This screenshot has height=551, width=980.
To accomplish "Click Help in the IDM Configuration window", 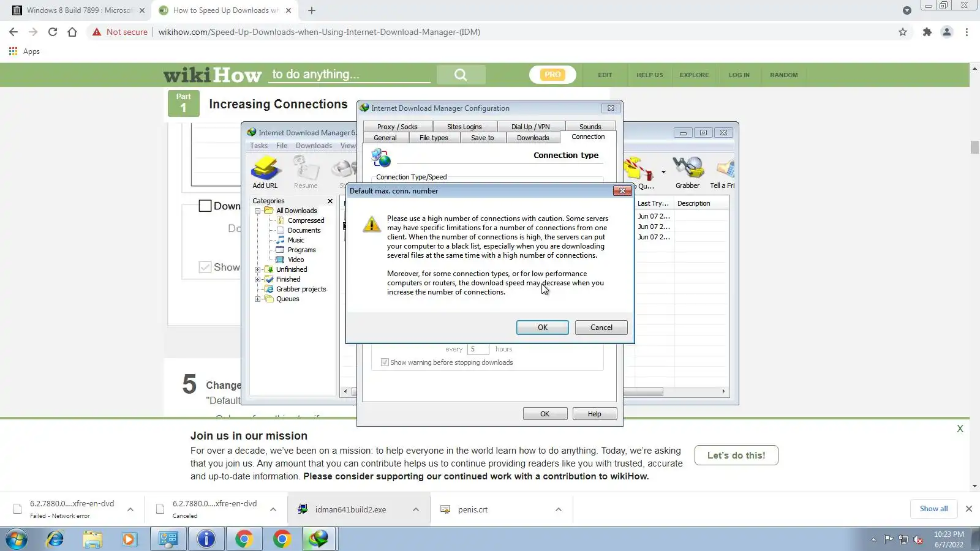I will [x=595, y=414].
